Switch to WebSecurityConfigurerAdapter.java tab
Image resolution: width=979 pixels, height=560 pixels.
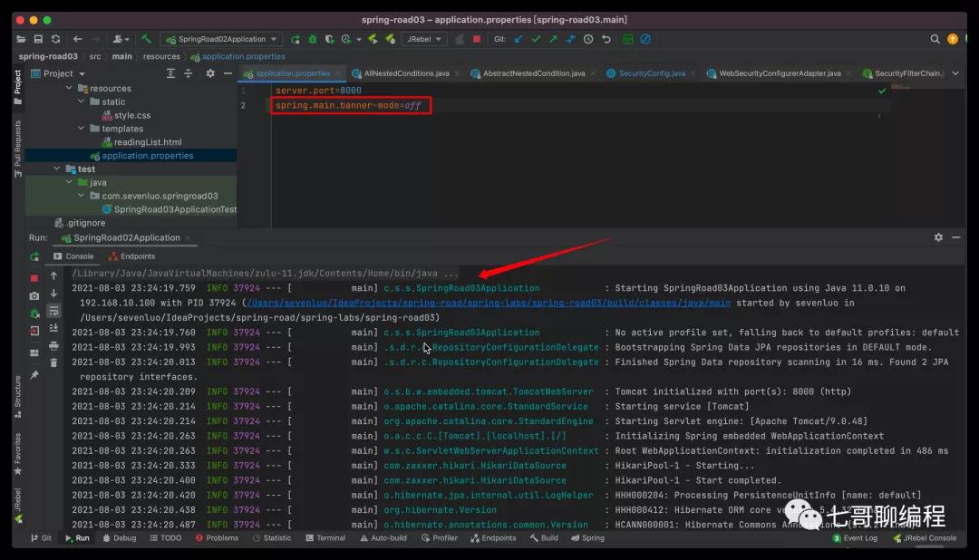(x=780, y=73)
